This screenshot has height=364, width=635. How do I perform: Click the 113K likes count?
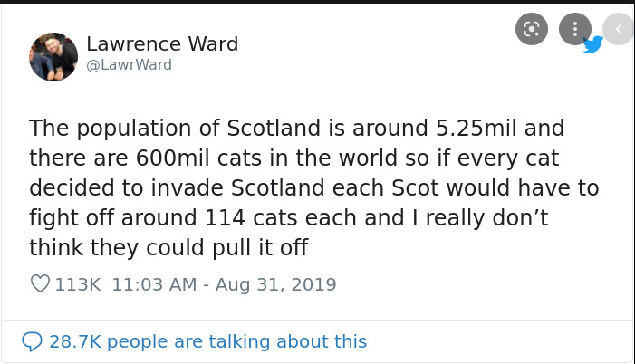[78, 284]
